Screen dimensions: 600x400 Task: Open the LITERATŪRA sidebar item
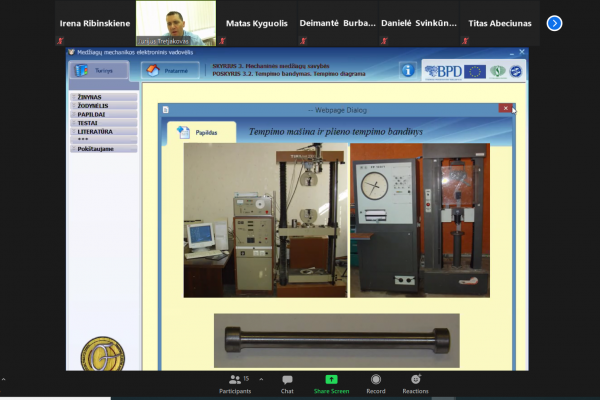coord(104,132)
